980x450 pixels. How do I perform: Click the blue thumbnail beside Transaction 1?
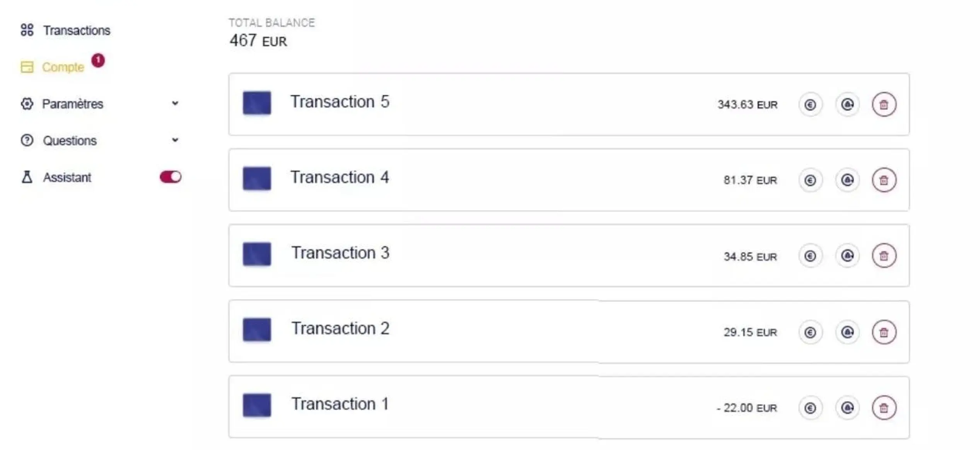pyautogui.click(x=257, y=405)
